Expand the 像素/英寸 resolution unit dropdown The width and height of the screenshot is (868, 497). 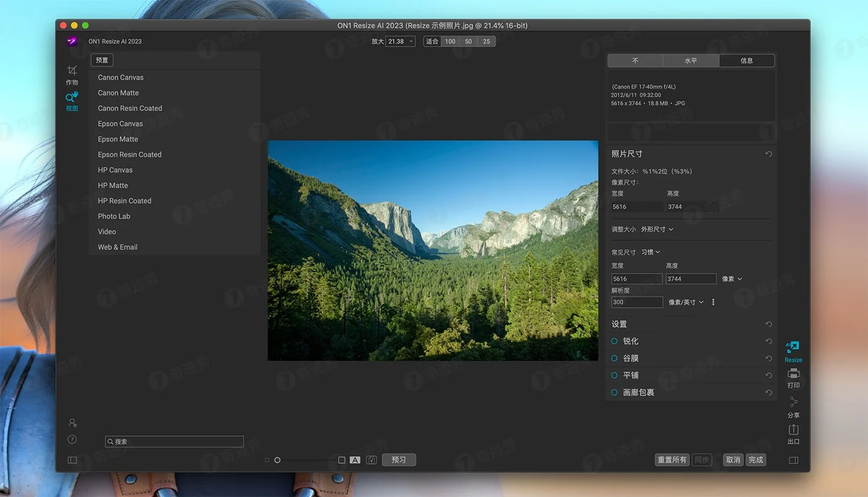pyautogui.click(x=686, y=302)
